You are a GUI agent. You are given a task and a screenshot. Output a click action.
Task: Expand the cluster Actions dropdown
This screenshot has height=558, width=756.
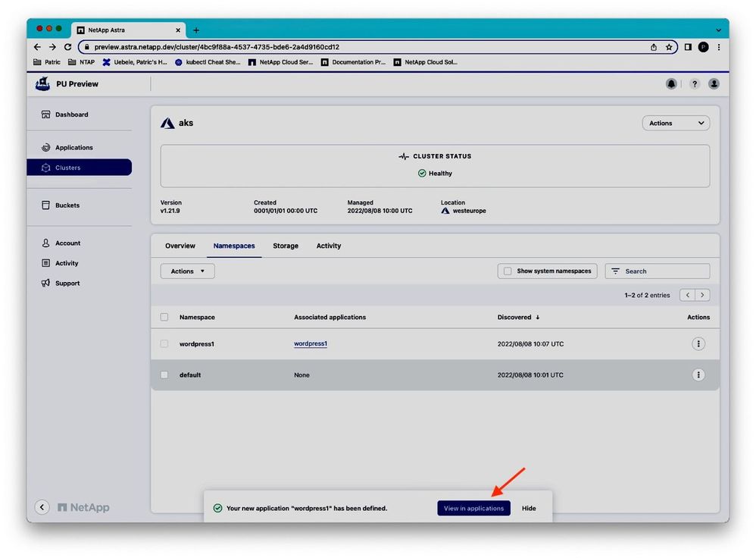(676, 123)
